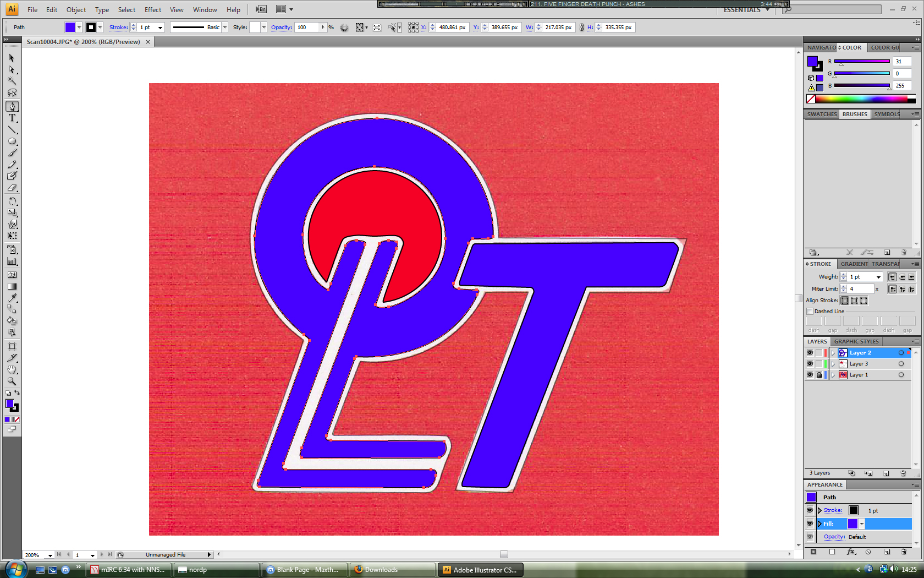This screenshot has width=924, height=578.
Task: Click the fx add-effect icon in Appearance
Action: click(x=851, y=552)
